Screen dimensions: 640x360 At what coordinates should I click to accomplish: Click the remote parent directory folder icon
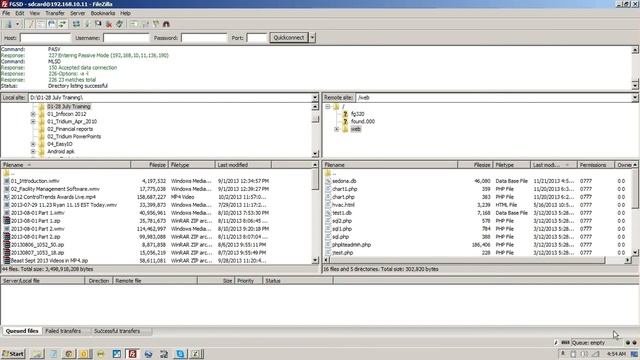point(328,173)
